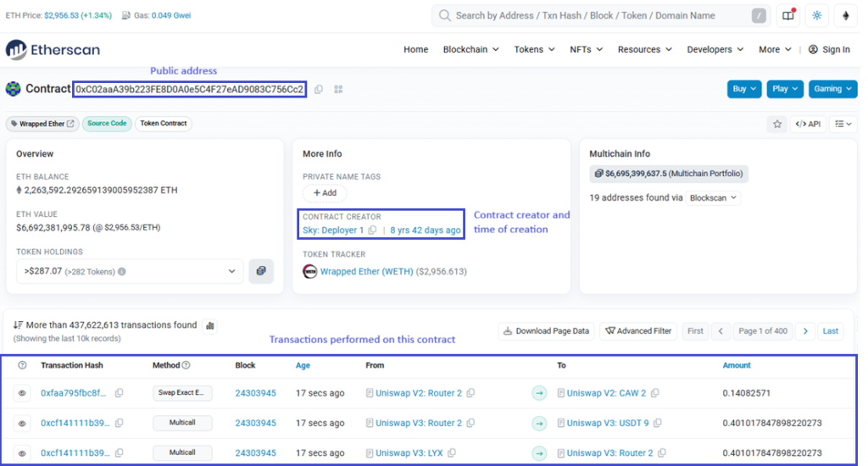Click the QR code icon beside address

click(x=338, y=89)
